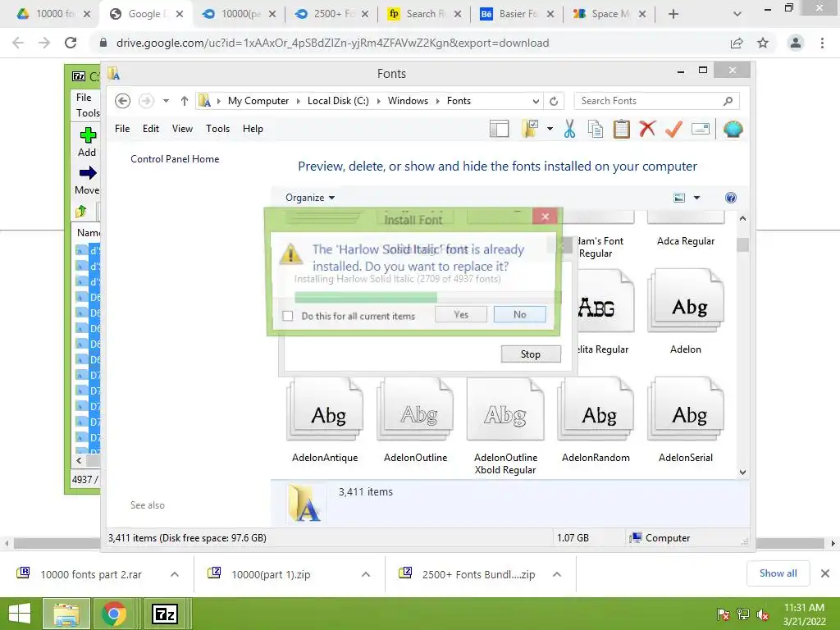The image size is (840, 630).
Task: Open Control Panel Home link
Action: coord(175,159)
